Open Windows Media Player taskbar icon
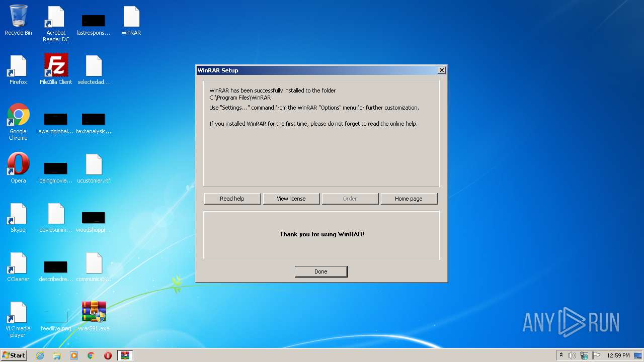Image resolution: width=644 pixels, height=362 pixels. (x=74, y=355)
